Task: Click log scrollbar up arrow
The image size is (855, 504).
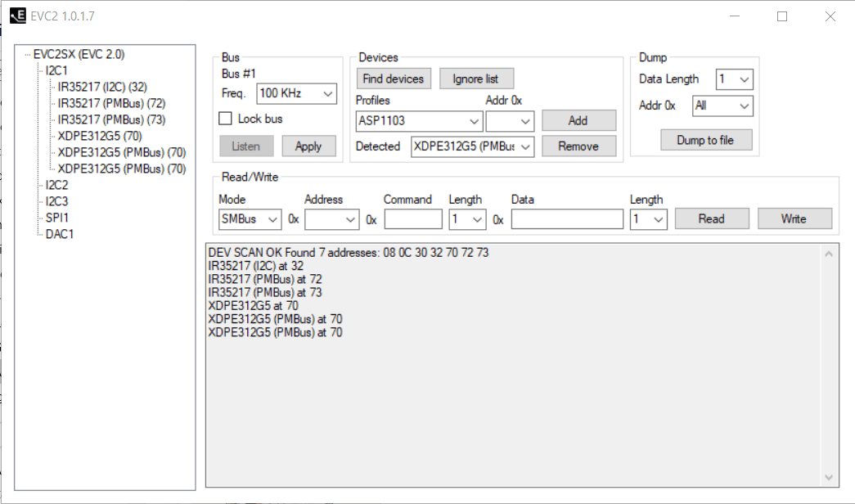Action: click(829, 254)
